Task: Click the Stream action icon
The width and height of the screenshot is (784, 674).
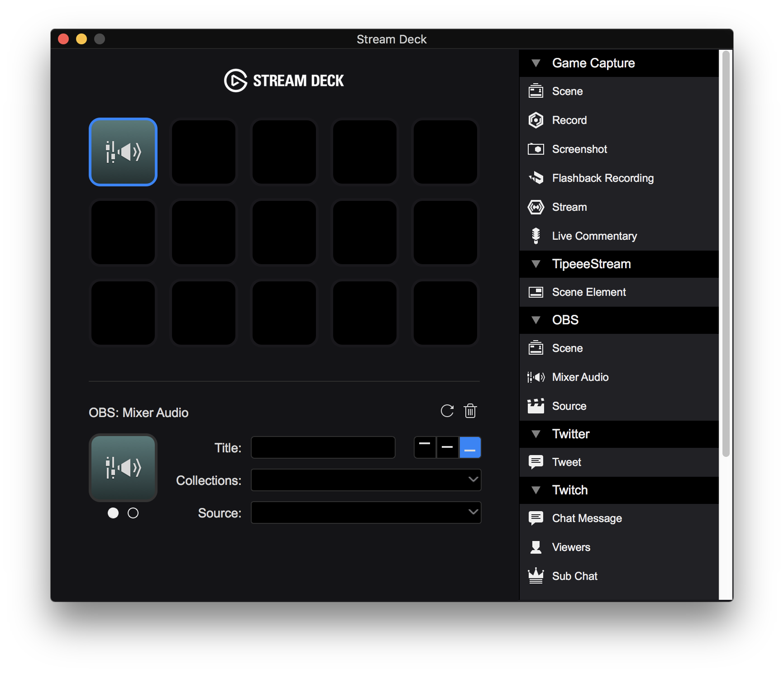Action: coord(536,207)
